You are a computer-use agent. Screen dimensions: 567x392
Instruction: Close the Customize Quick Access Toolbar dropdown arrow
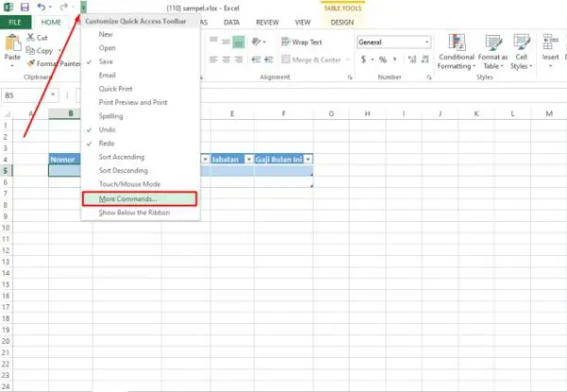(x=83, y=7)
